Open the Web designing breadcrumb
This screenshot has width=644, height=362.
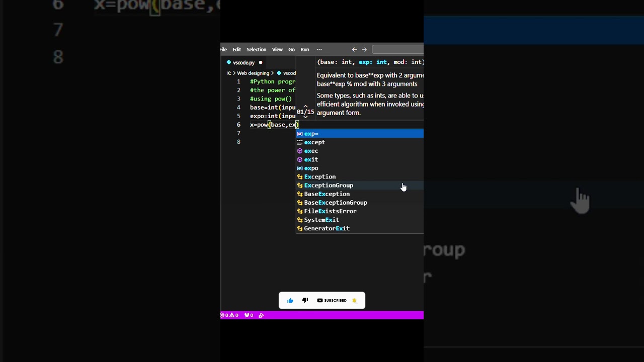(253, 73)
